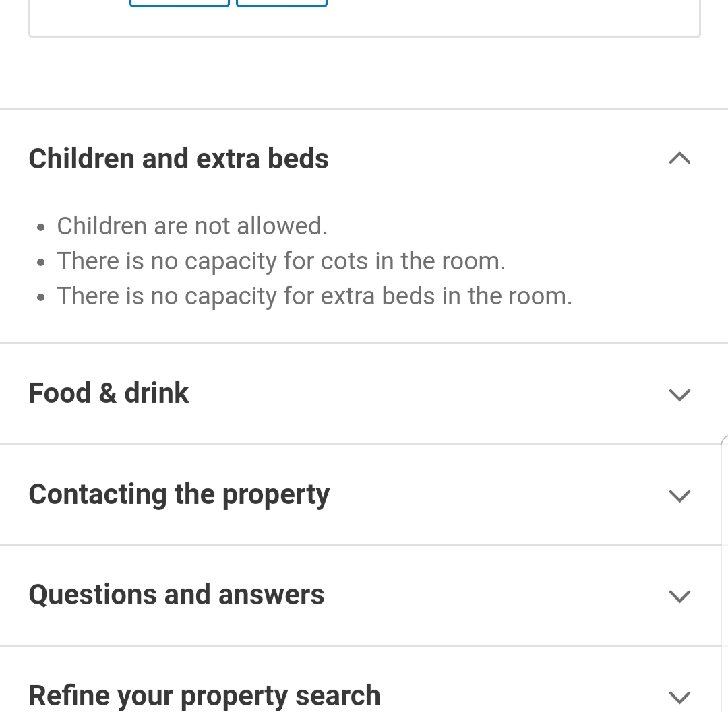Viewport: 728px width, 712px height.
Task: Click the bullet before the extra beds line
Action: pos(41,297)
